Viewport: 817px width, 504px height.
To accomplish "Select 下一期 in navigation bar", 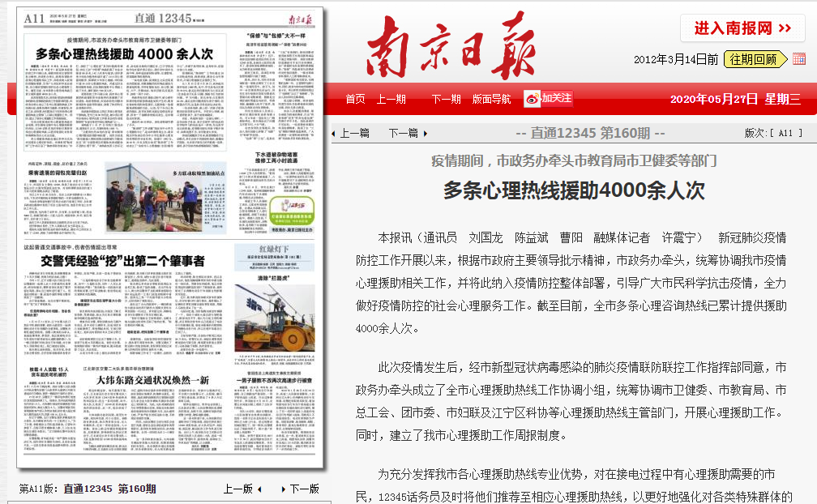I will tap(446, 99).
